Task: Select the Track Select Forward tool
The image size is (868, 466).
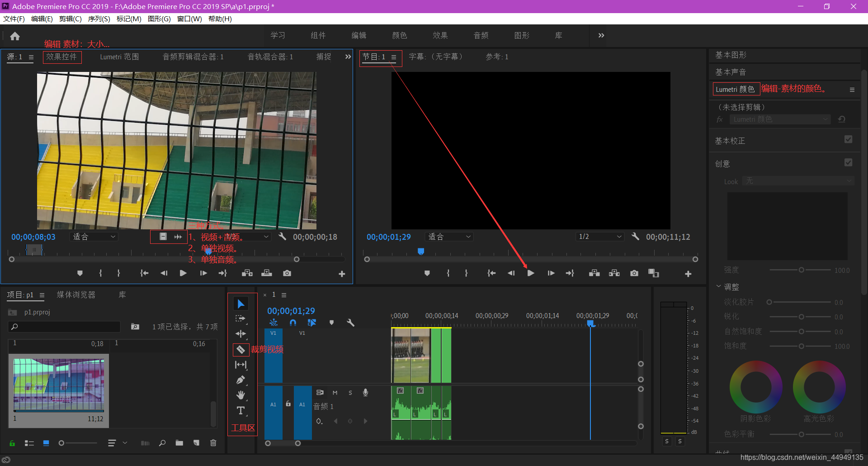Action: (241, 319)
